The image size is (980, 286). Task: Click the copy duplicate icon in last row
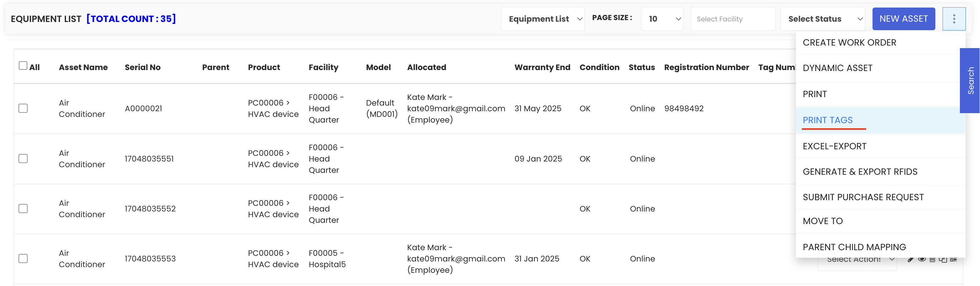point(943,260)
